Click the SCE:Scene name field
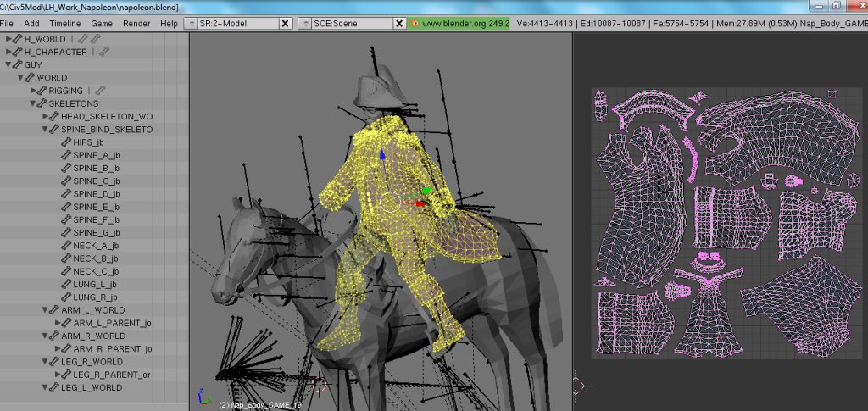 click(353, 23)
